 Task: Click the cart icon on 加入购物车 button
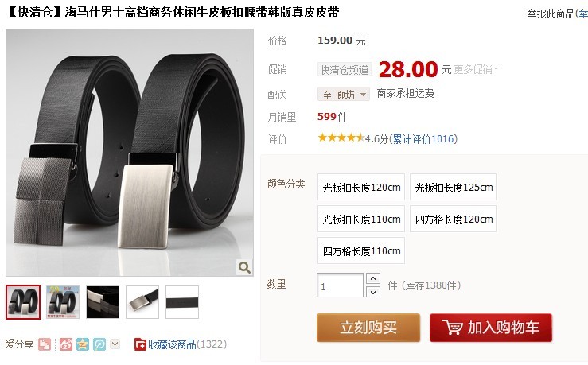tap(452, 327)
